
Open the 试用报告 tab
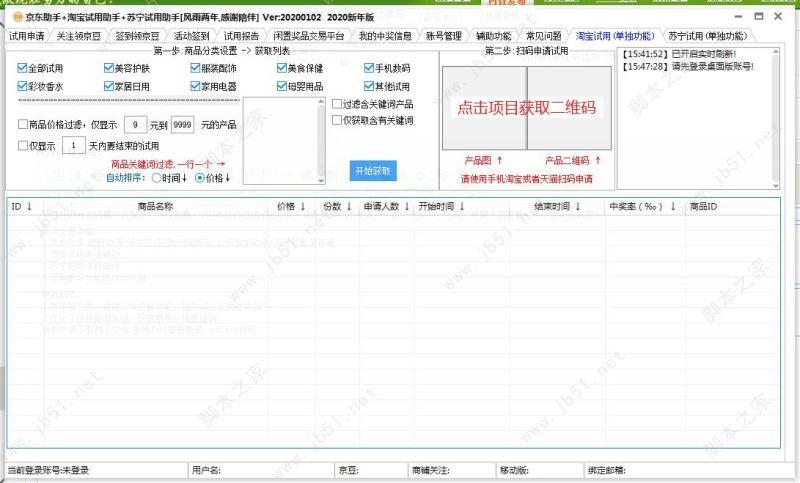(x=241, y=36)
